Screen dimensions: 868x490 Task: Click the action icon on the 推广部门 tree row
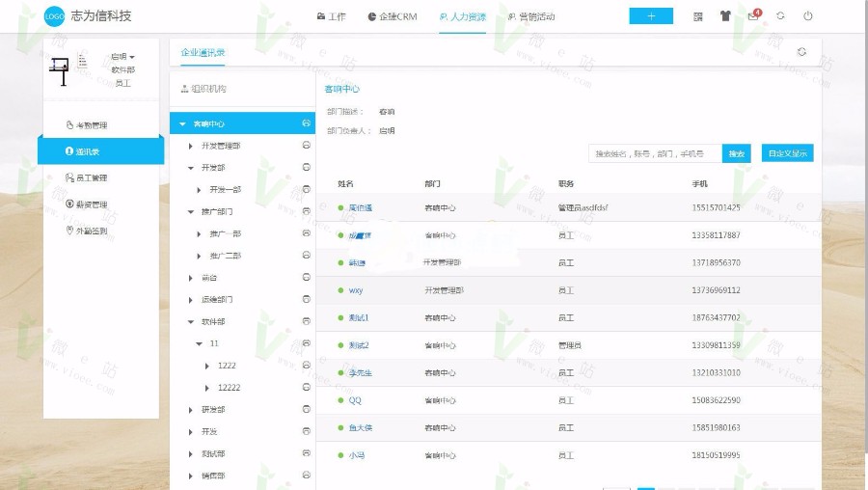306,211
